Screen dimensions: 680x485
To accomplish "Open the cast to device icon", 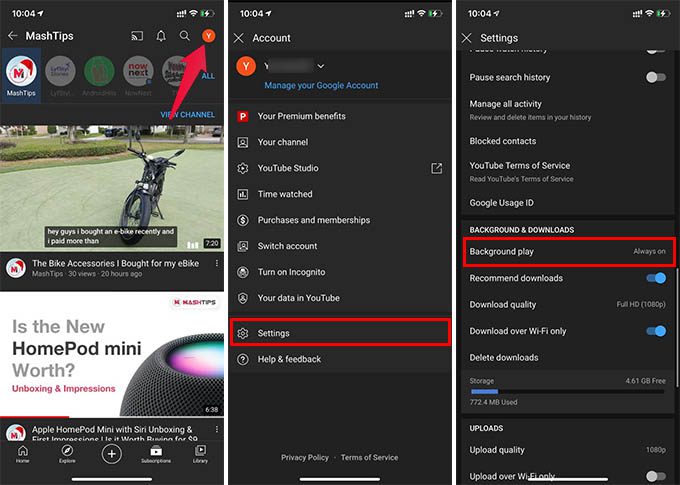I will tap(137, 36).
